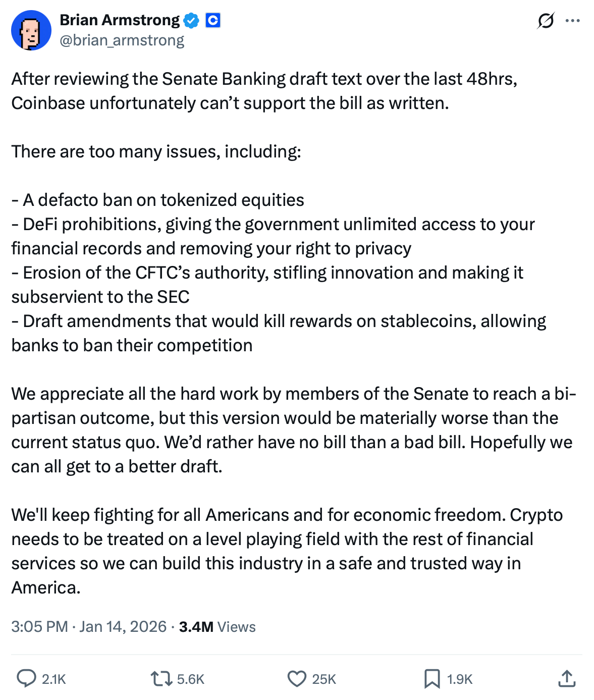This screenshot has width=594, height=700.
Task: Click the Grok explain icon
Action: 546,21
